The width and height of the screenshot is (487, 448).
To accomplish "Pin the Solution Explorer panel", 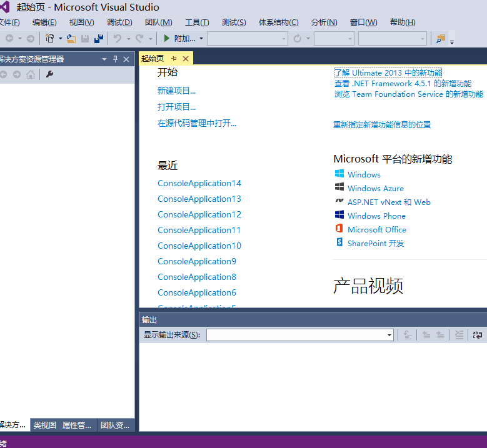I will pyautogui.click(x=115, y=59).
